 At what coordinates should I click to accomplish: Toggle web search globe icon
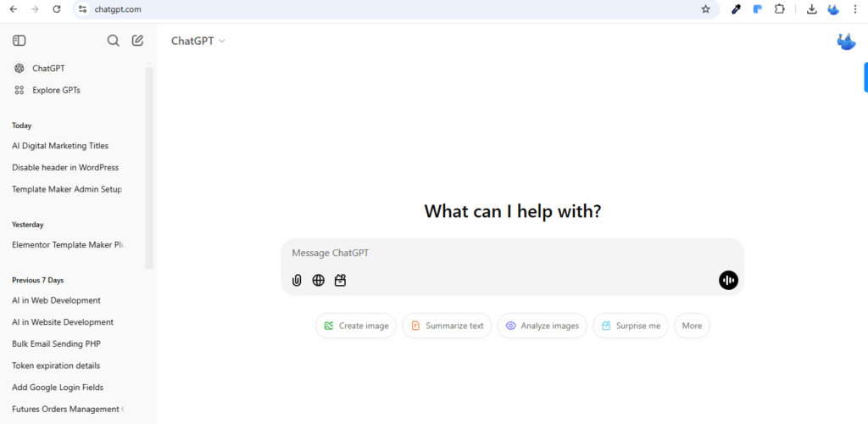(x=319, y=280)
